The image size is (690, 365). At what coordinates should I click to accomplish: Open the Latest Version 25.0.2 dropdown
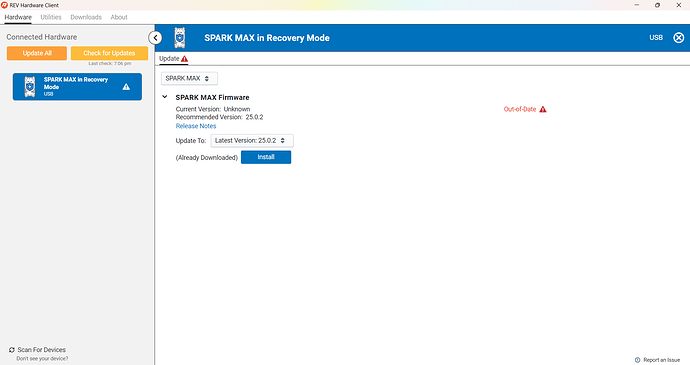(x=252, y=140)
